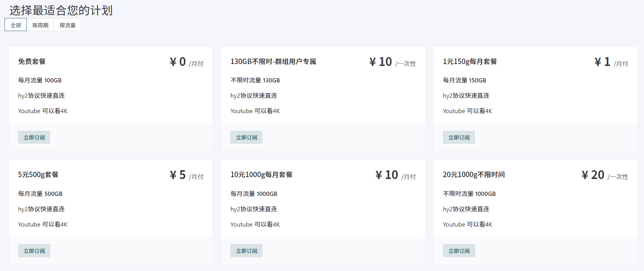Click the 130GB不限时-群组用户专属 title
The height and width of the screenshot is (271, 644).
[273, 61]
